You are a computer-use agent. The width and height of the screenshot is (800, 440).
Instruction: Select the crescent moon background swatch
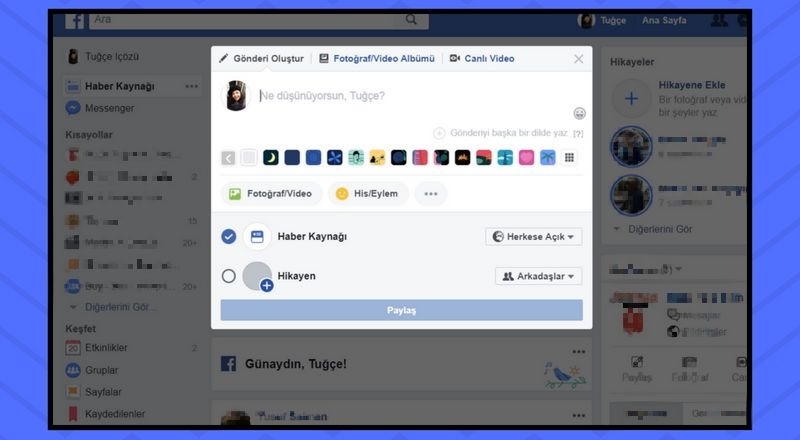(270, 157)
